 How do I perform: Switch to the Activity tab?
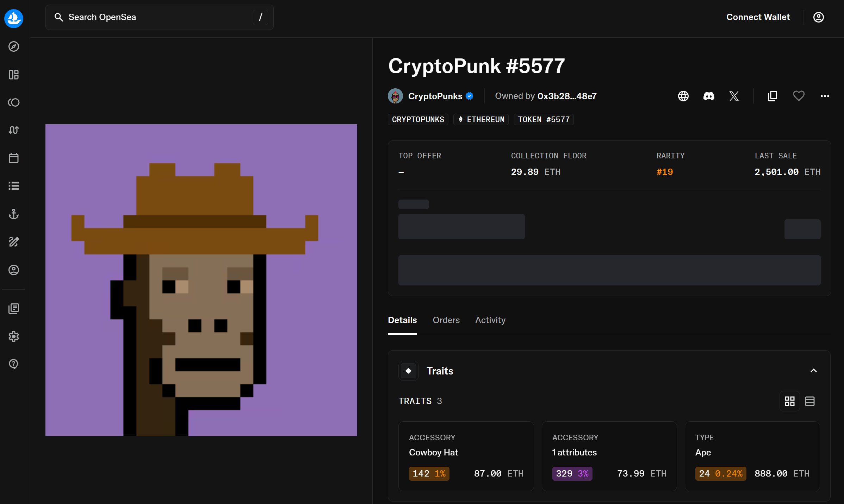pos(490,320)
